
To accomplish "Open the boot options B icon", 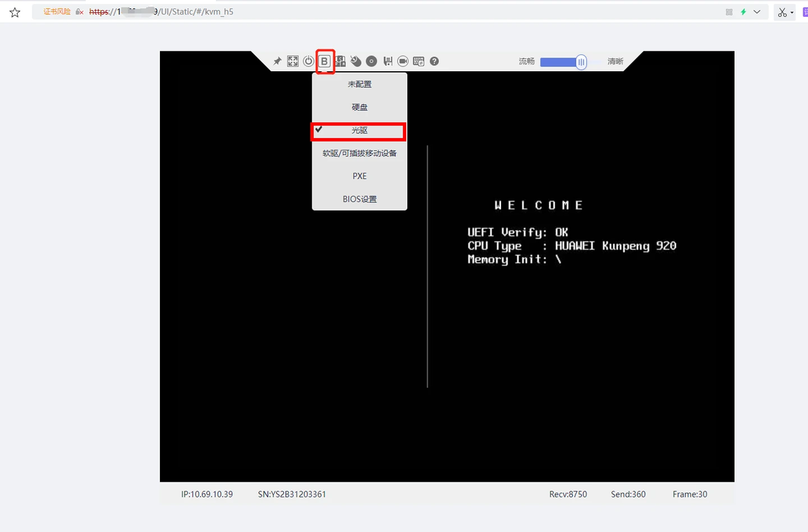I will tap(324, 61).
